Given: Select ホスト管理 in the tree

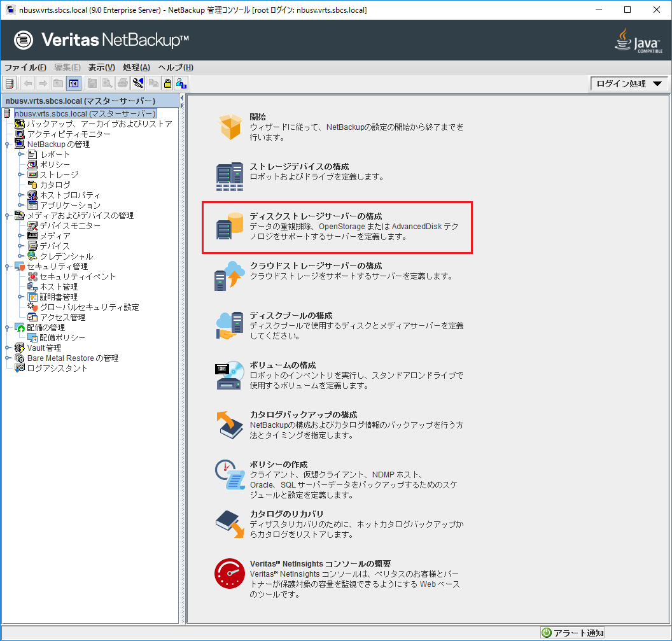Looking at the screenshot, I should coord(59,287).
